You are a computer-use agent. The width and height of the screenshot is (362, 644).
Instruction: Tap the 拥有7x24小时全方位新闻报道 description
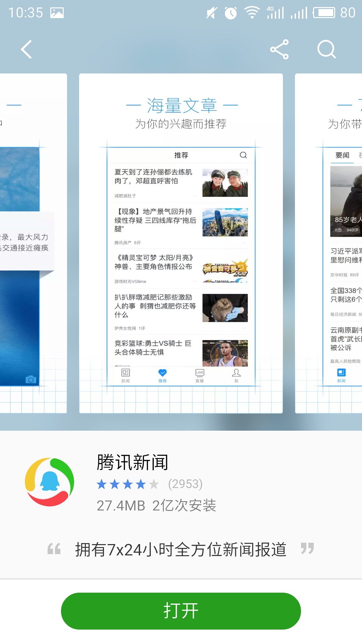coord(181,549)
